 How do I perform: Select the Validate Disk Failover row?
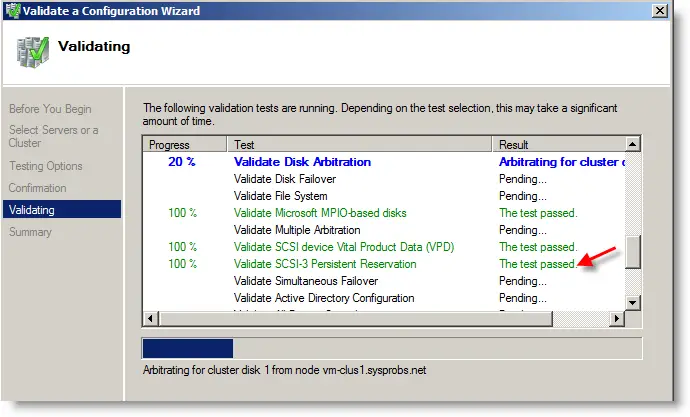(x=384, y=179)
